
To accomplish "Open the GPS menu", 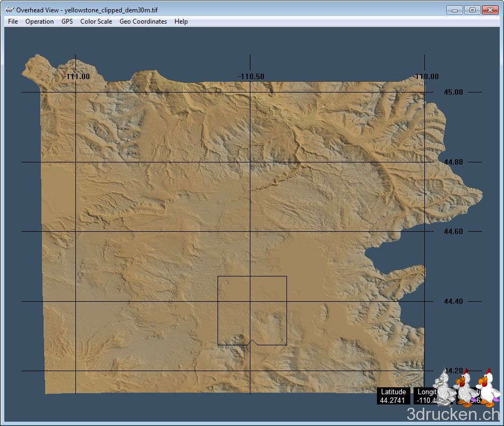I will click(67, 22).
